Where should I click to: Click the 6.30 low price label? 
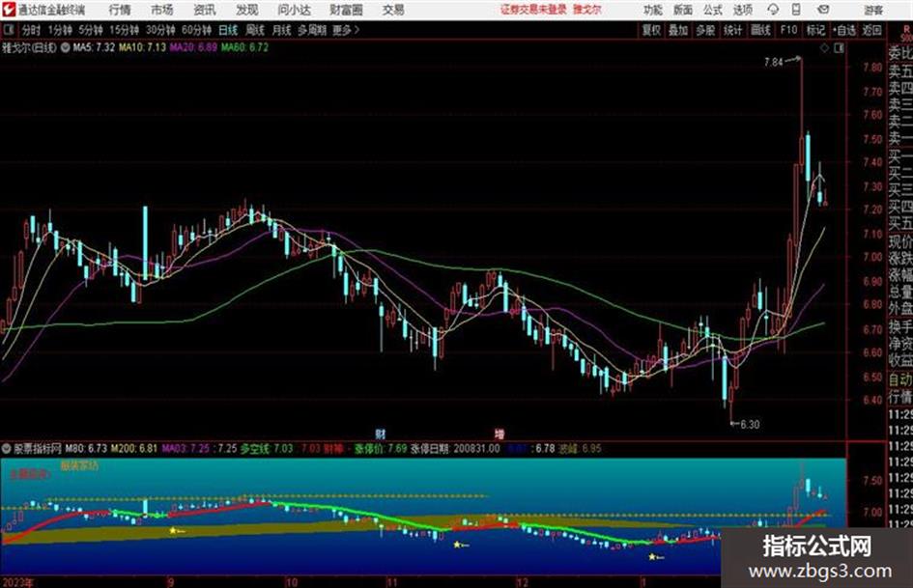(750, 425)
